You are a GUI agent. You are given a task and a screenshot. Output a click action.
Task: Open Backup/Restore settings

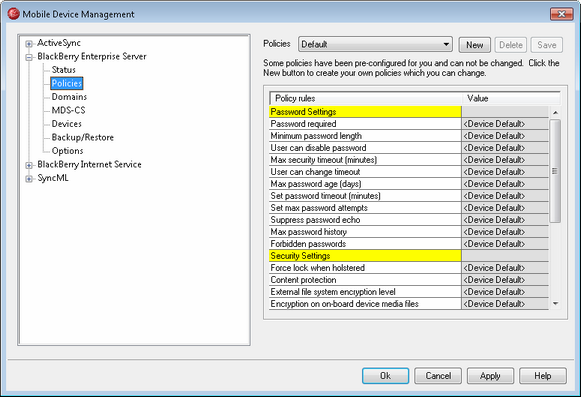(83, 137)
